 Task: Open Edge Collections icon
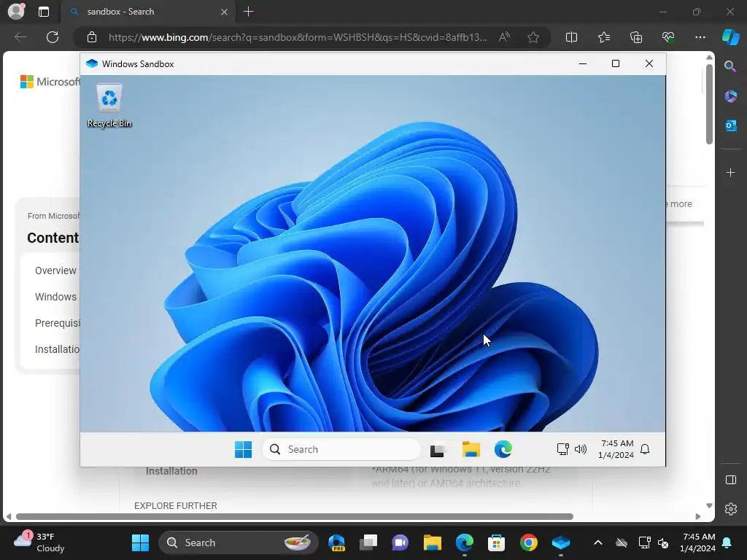[x=636, y=37]
